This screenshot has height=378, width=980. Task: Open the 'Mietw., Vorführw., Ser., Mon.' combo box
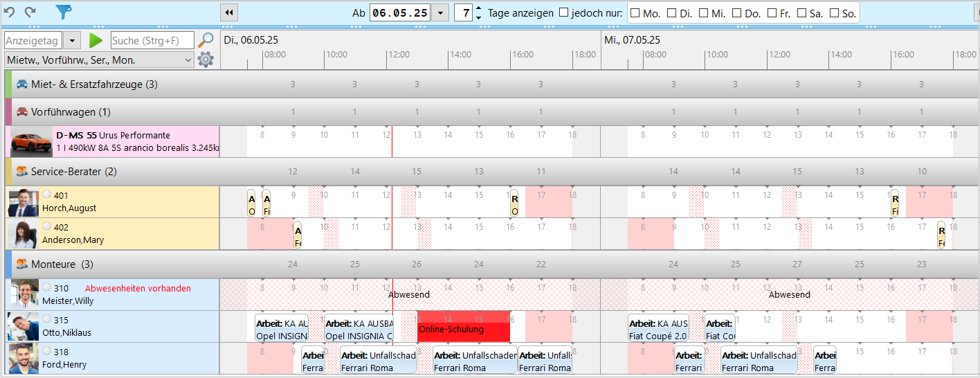(x=99, y=60)
